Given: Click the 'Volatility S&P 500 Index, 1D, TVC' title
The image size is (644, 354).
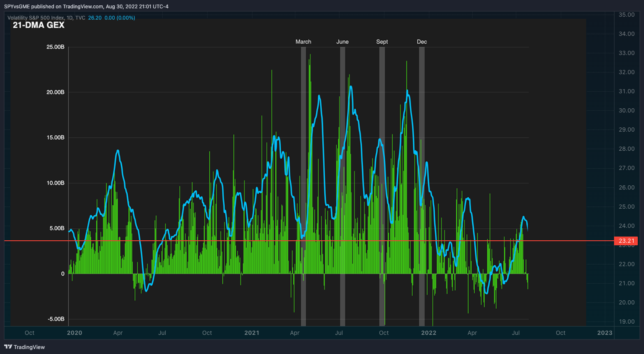Looking at the screenshot, I should click(x=46, y=18).
